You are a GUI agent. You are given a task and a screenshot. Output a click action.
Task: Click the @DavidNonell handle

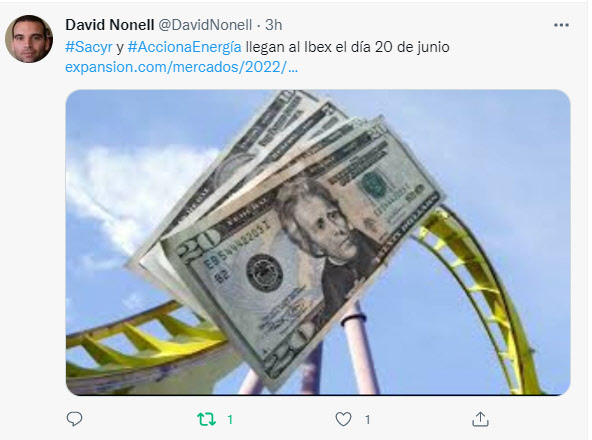click(205, 25)
